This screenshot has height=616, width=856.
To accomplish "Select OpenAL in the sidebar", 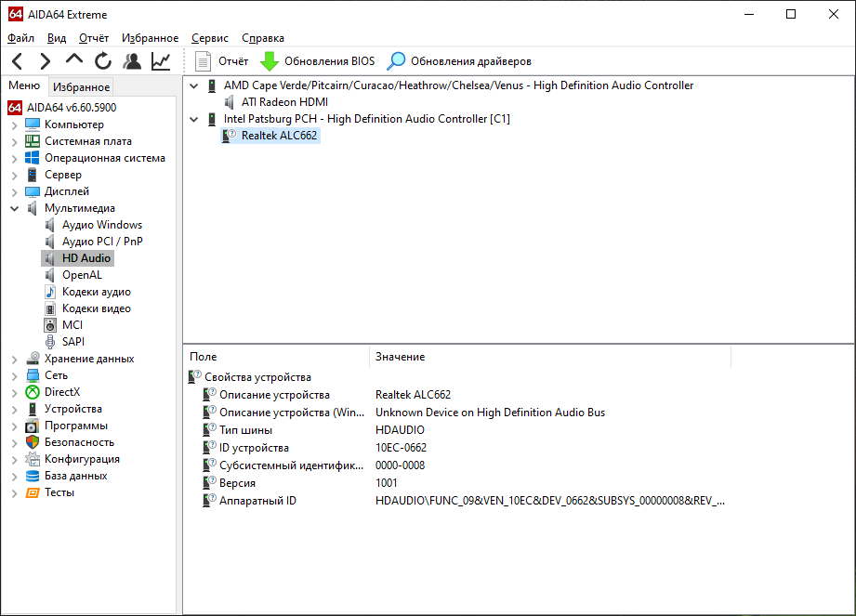I will point(82,275).
